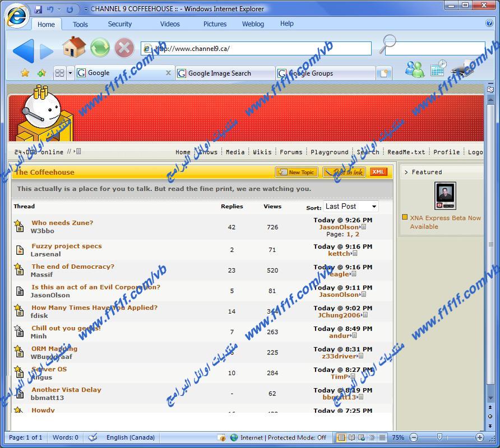Image resolution: width=500 pixels, height=448 pixels.
Task: Click the Messenger contacts people icon
Action: pos(414,69)
